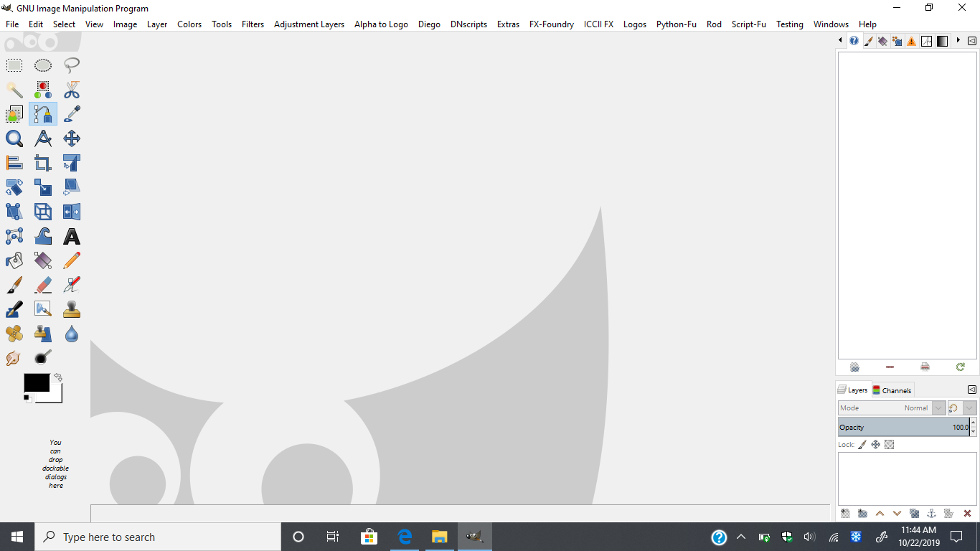This screenshot has height=551, width=980.
Task: Click the black foreground color swatch
Action: [x=37, y=382]
